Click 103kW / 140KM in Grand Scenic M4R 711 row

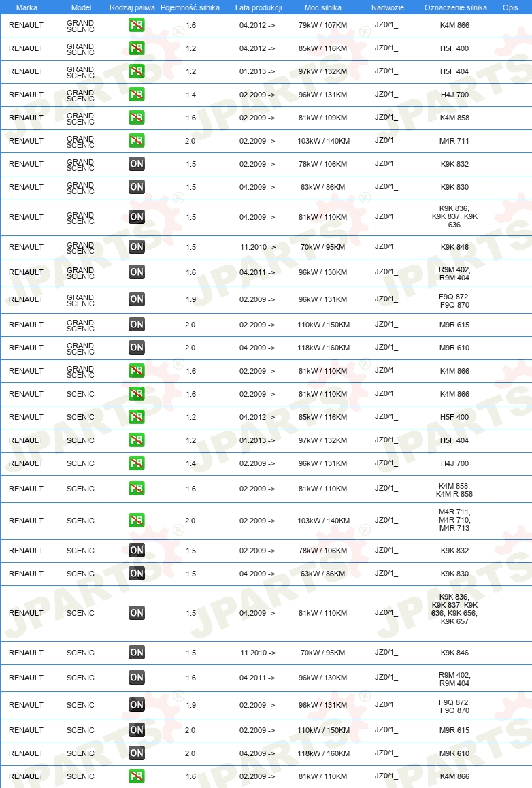tap(324, 141)
